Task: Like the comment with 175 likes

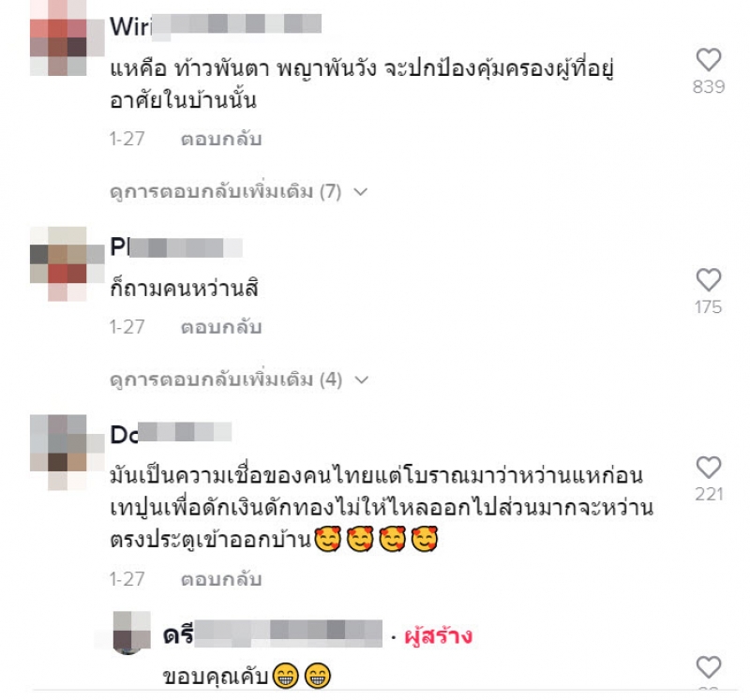Action: tap(709, 280)
